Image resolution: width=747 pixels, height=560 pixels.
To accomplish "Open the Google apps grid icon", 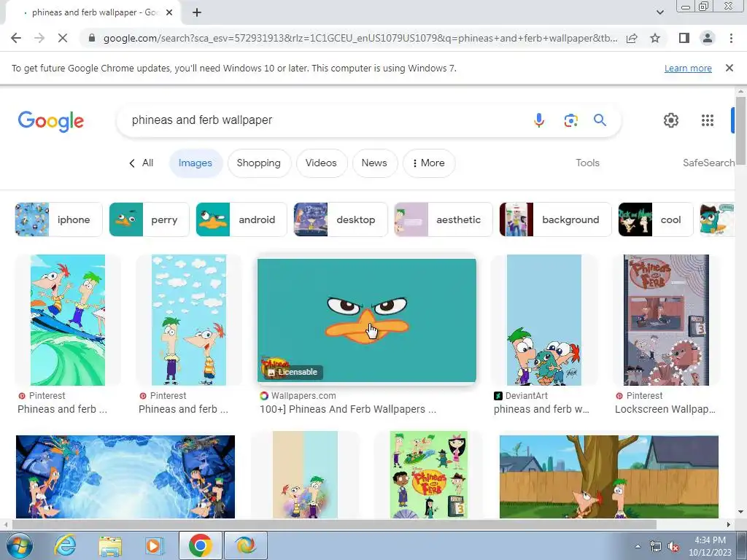I will 708,120.
